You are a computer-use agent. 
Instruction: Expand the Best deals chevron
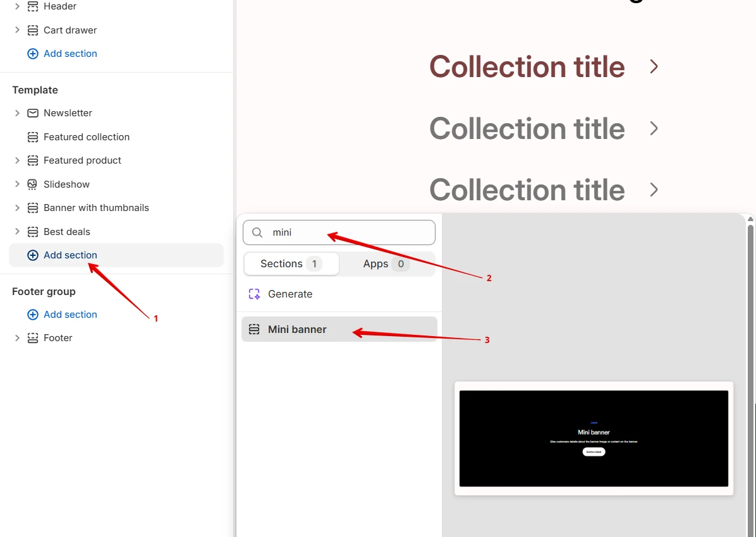[17, 231]
